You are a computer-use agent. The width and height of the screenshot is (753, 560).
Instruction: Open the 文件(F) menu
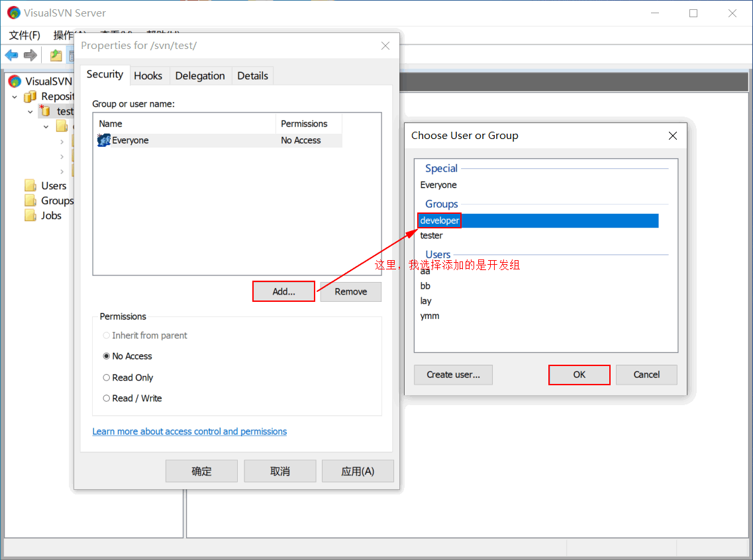(25, 35)
